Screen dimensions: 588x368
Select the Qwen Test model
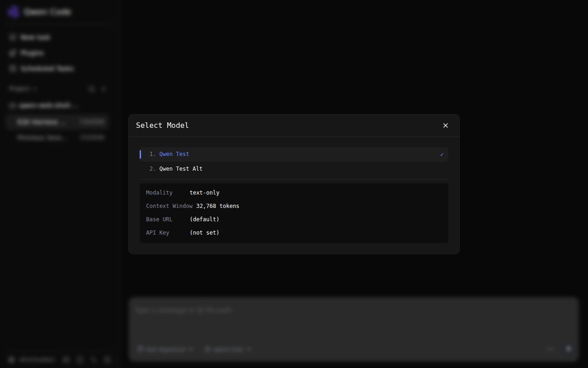[x=294, y=155]
